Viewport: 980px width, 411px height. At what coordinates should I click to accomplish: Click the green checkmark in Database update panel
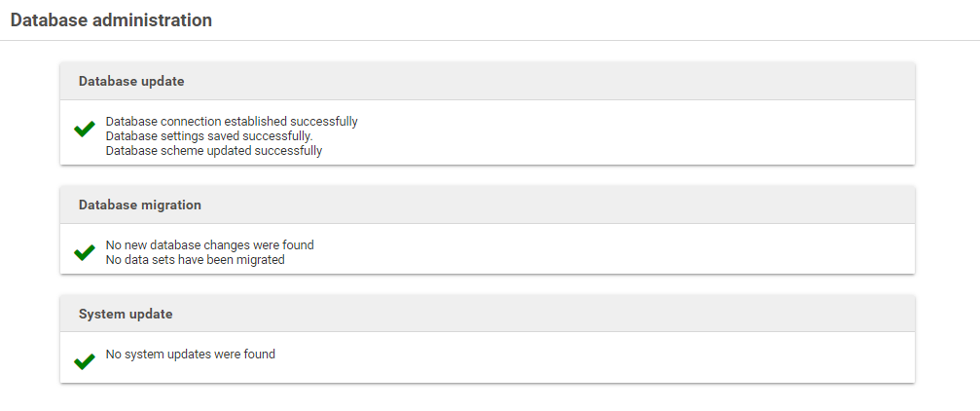click(84, 129)
